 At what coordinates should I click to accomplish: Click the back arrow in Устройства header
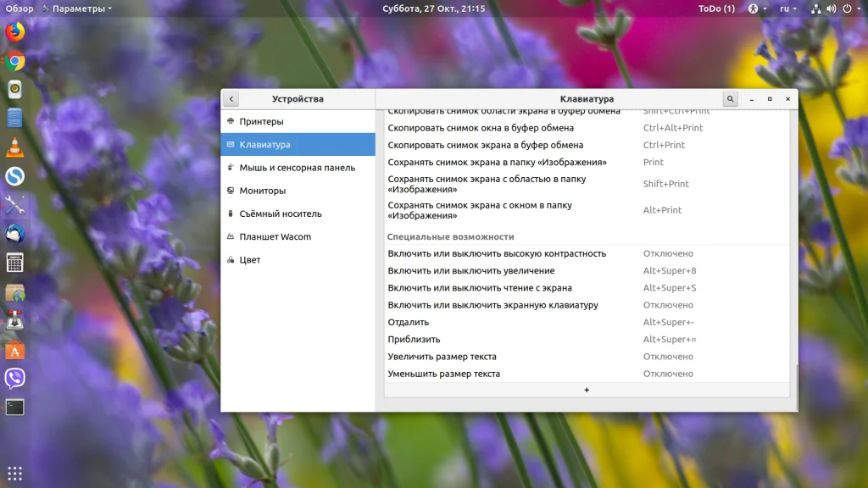pos(231,99)
